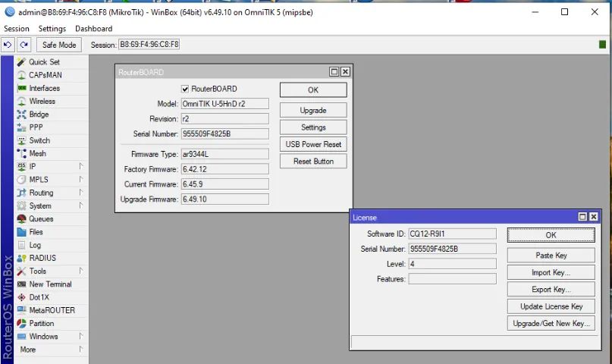The image size is (612, 364).
Task: Click OK in the RouterBOARD window
Action: tap(313, 89)
